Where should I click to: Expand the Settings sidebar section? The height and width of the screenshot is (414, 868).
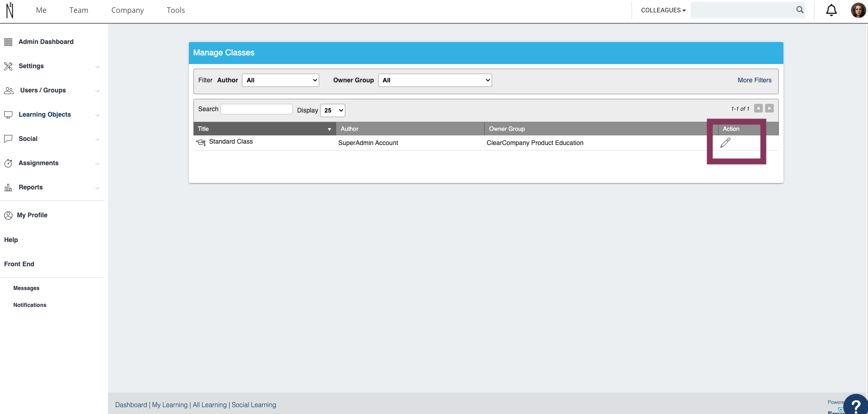(x=97, y=67)
